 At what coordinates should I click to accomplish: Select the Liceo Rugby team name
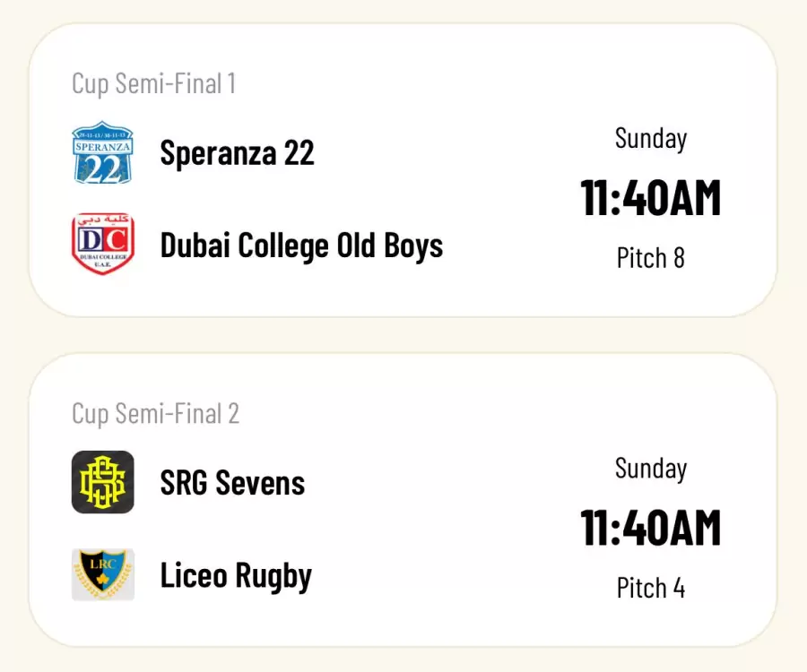pos(236,576)
